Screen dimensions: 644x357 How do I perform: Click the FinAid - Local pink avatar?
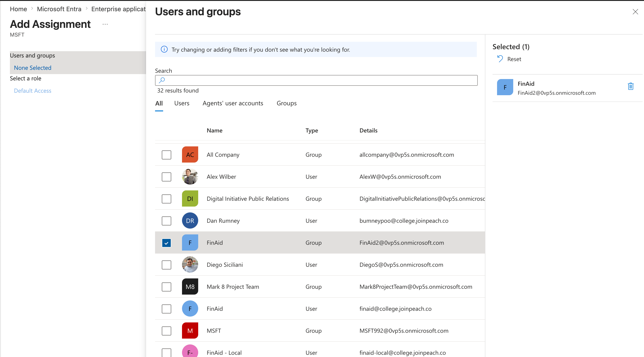point(190,351)
